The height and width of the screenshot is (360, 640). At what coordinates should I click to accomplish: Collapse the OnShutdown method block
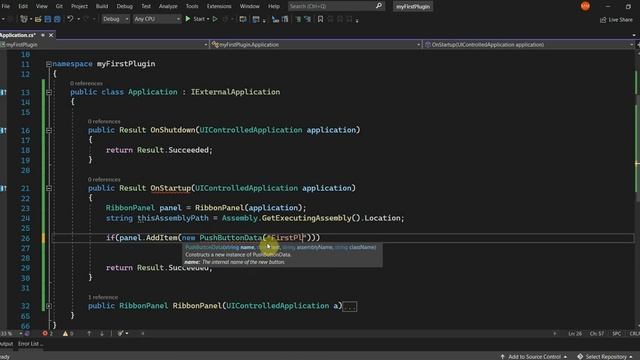click(49, 130)
